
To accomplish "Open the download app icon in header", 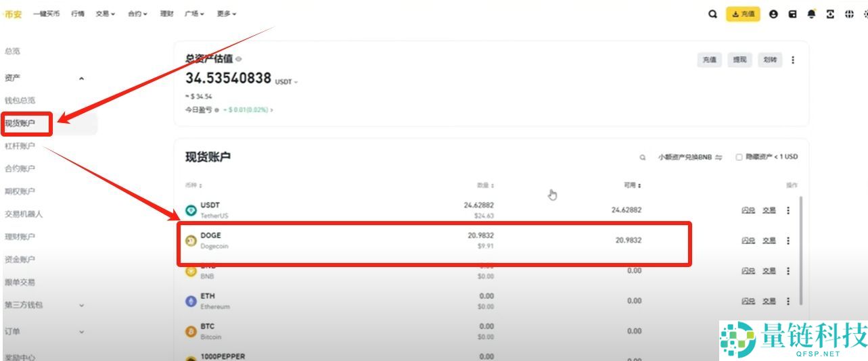I will 830,14.
